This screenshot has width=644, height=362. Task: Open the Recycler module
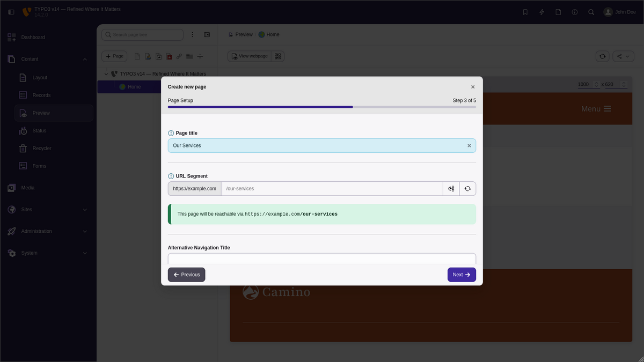pos(42,149)
